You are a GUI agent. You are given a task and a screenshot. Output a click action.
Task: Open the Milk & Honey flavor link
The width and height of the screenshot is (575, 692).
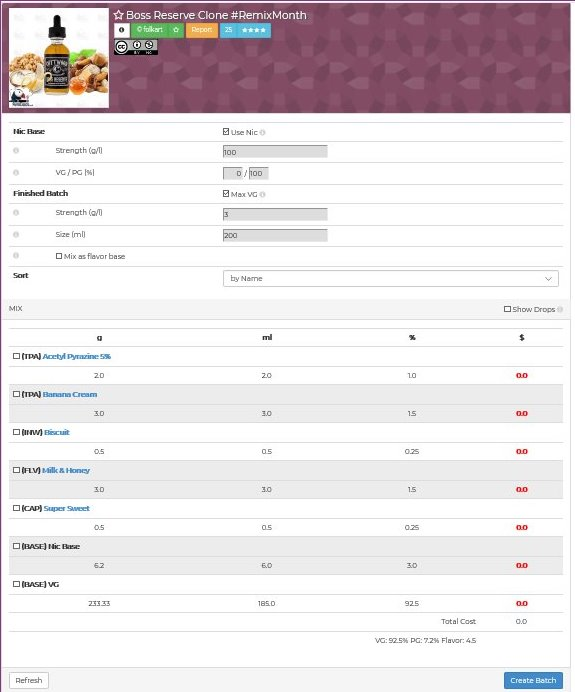tap(66, 470)
